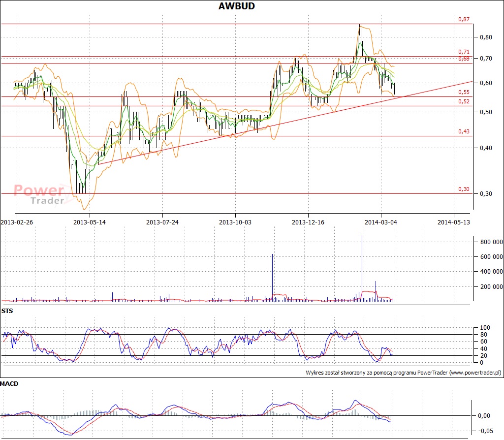Image resolution: width=504 pixels, height=440 pixels.
Task: Click the 0,87 resistance level label
Action: coord(464,19)
